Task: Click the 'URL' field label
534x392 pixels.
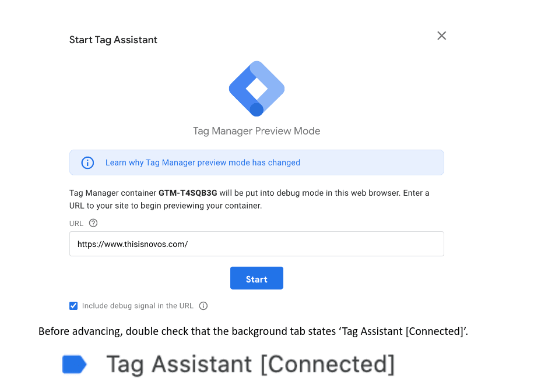Action: pos(76,224)
